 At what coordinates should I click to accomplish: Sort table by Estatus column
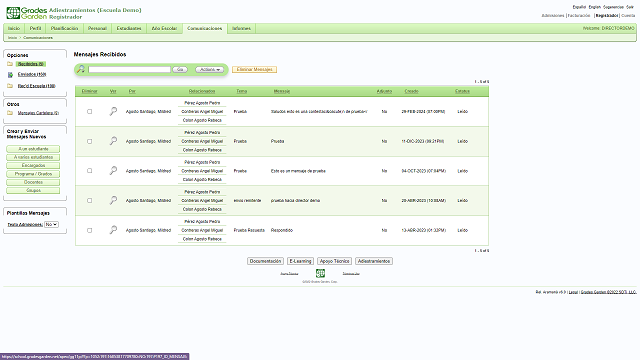pos(462,91)
